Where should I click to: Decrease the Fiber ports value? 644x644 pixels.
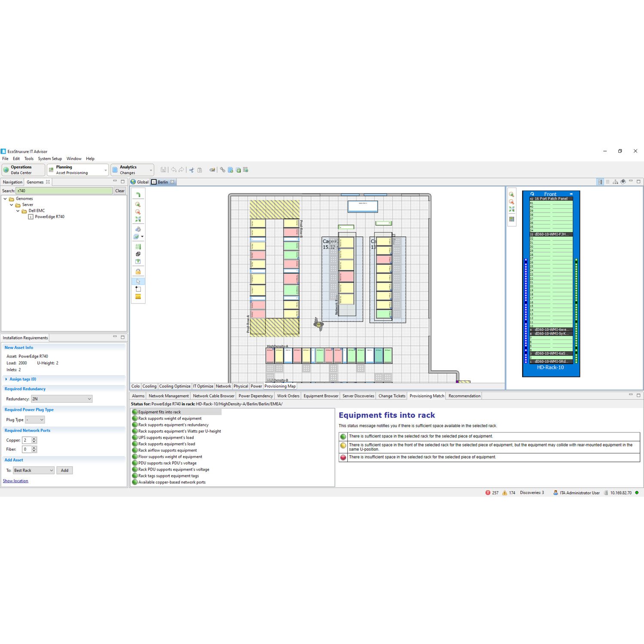click(x=34, y=451)
